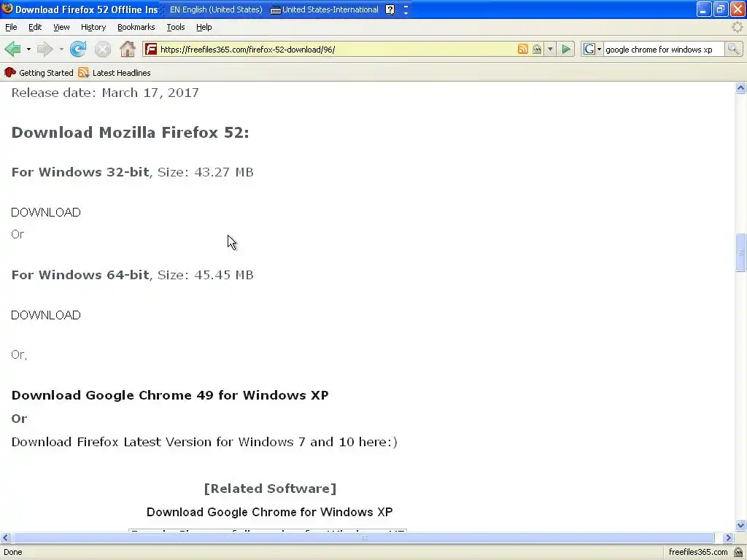Click the Google search engine icon
This screenshot has height=560, width=747.
pos(589,49)
